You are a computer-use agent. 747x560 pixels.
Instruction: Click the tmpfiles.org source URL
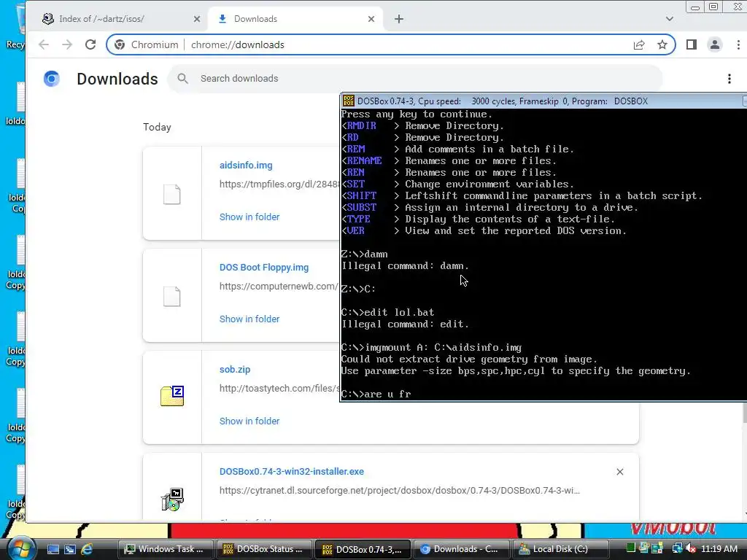[279, 184]
